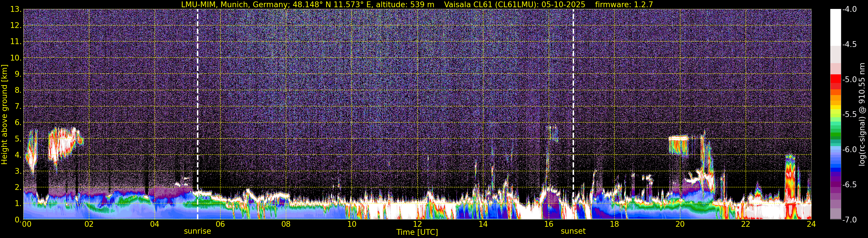The image size is (868, 238).
Task: Click the "-6.0" colorbar tick label
Action: click(x=849, y=149)
